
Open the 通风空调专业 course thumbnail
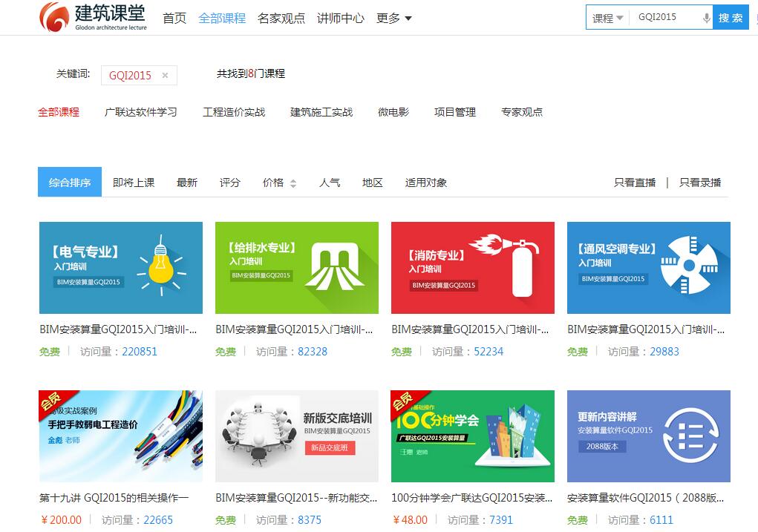649,268
